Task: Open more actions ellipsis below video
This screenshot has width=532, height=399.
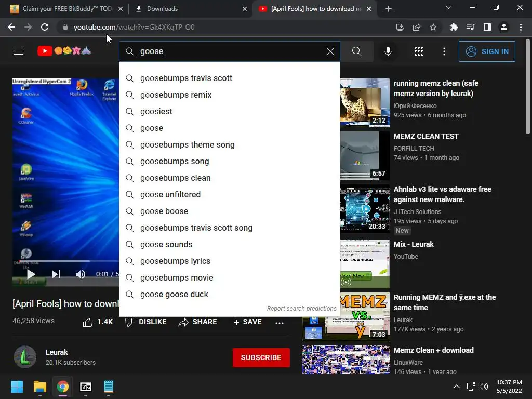Action: coord(279,323)
